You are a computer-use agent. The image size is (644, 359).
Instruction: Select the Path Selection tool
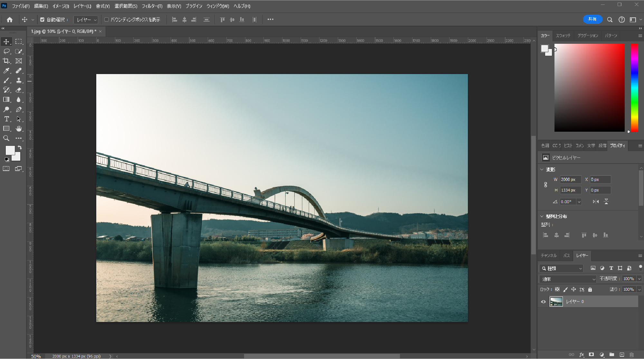tap(19, 119)
